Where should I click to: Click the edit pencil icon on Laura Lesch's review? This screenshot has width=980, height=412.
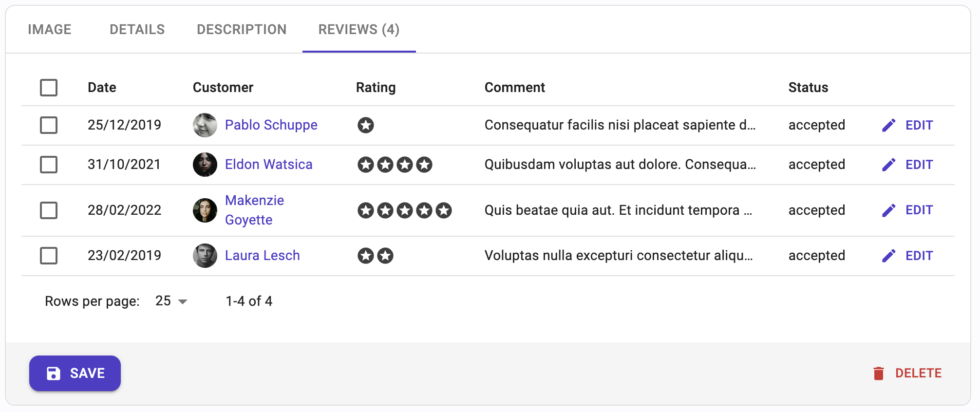pos(889,255)
